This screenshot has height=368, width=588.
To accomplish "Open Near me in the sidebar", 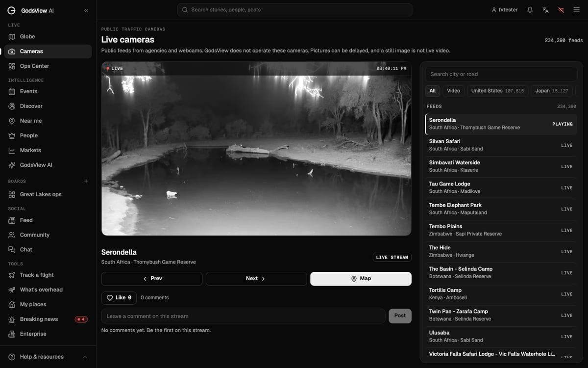I will tap(48, 121).
